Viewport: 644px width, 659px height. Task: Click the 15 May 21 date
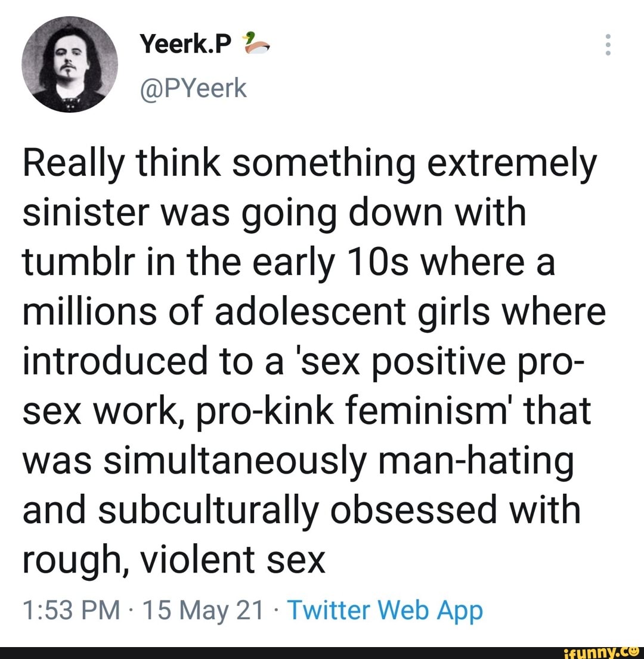[203, 610]
